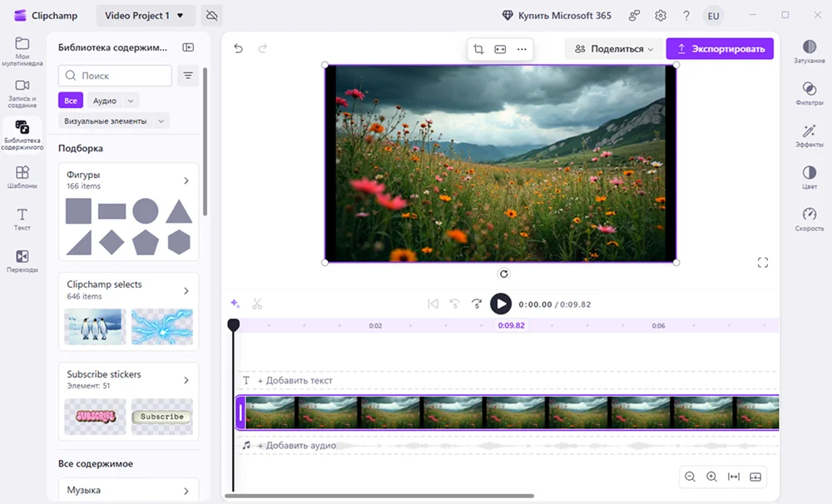The image size is (832, 504).
Task: Select the crop tool above preview
Action: pos(478,49)
